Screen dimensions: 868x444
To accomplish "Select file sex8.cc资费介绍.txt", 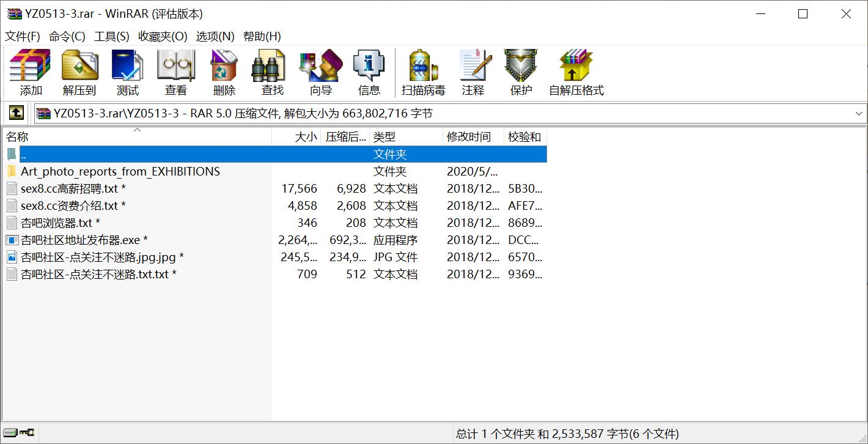I will pos(73,205).
